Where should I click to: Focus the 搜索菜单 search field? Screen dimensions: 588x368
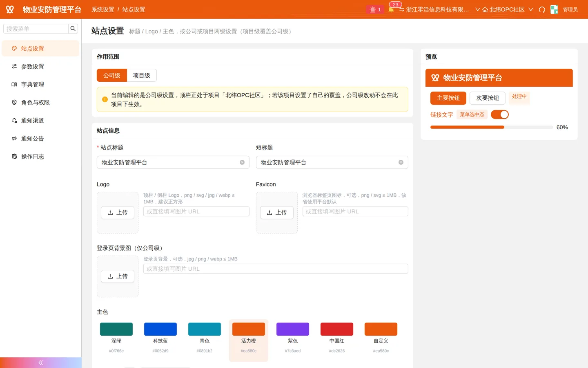point(36,29)
